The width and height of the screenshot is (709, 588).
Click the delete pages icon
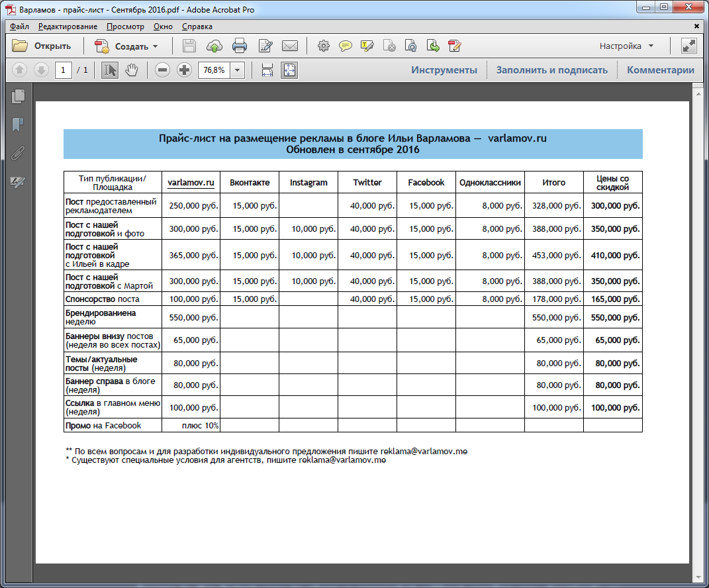389,46
